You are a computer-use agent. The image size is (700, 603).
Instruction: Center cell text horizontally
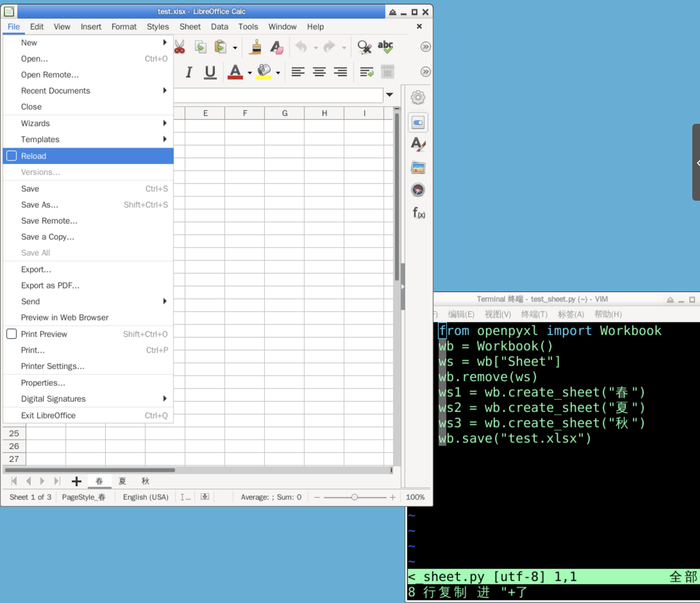pos(319,72)
